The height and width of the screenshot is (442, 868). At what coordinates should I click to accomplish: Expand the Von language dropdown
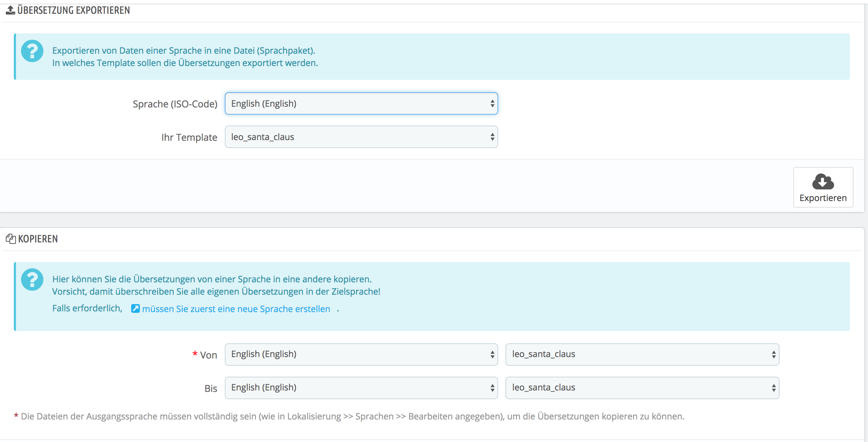pos(361,354)
